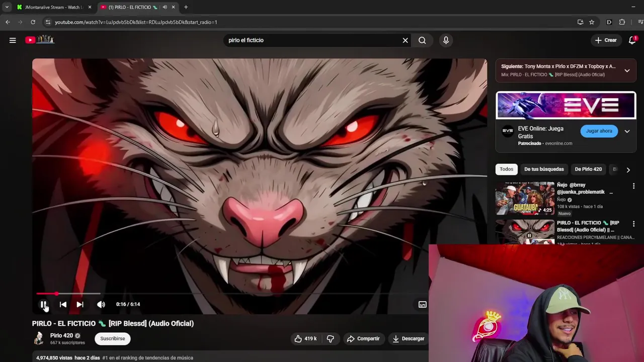
Task: Pause the video with the pause button
Action: (x=44, y=304)
